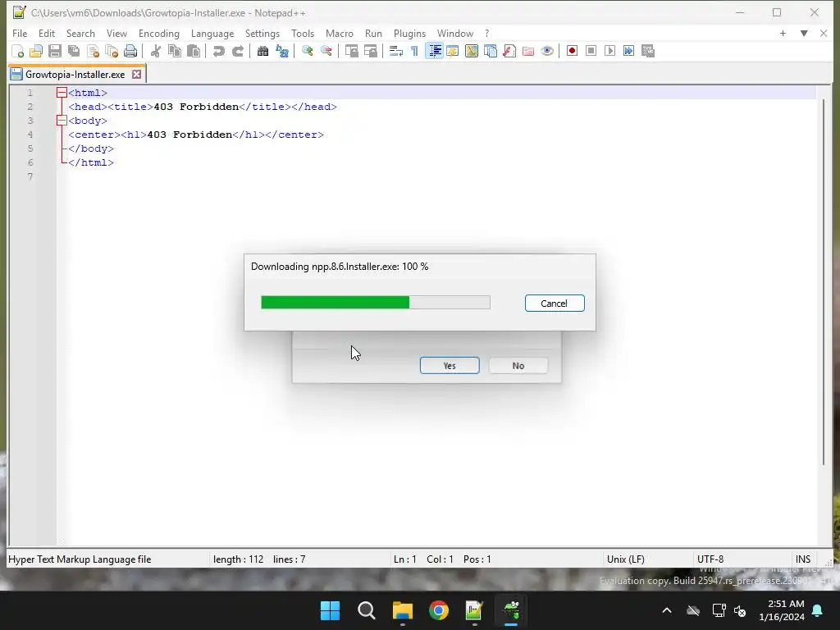Click the Paste clipboard icon

tap(194, 51)
